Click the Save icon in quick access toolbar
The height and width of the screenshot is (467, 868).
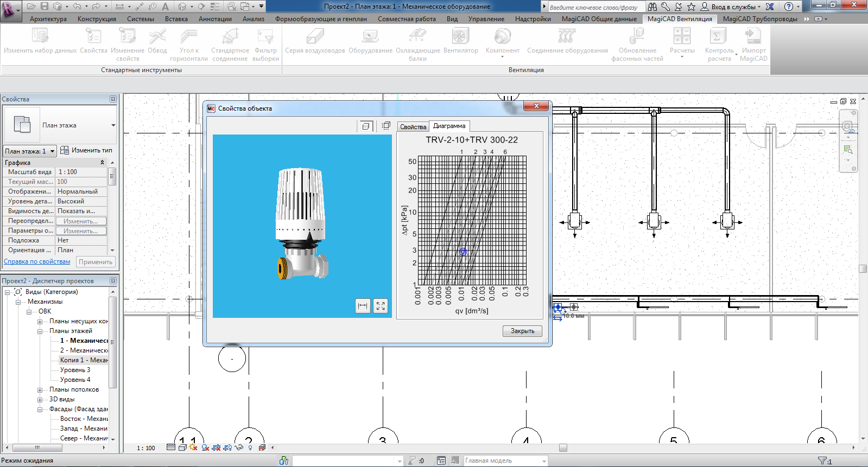(45, 7)
